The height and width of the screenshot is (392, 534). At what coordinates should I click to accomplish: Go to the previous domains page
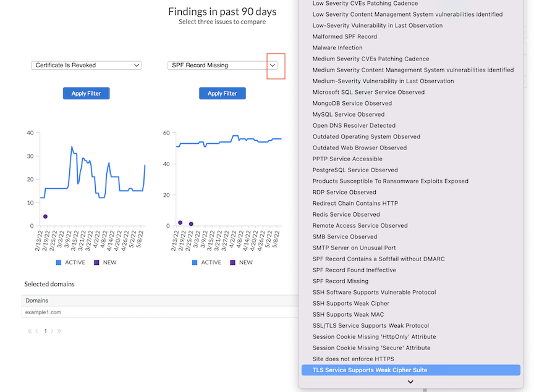(36, 331)
